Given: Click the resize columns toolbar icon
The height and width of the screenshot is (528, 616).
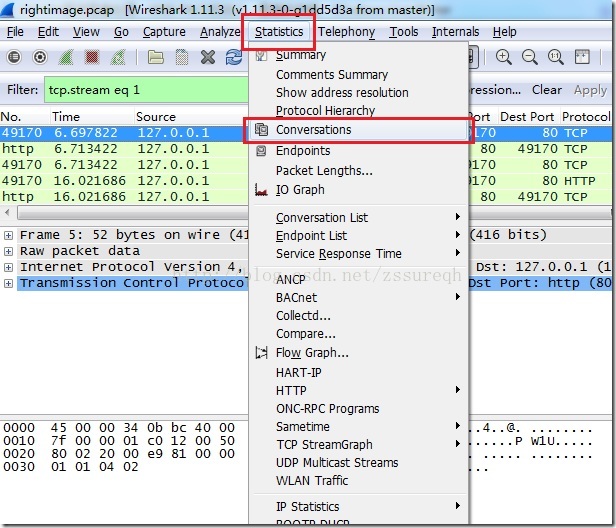Looking at the screenshot, I should pos(582,57).
